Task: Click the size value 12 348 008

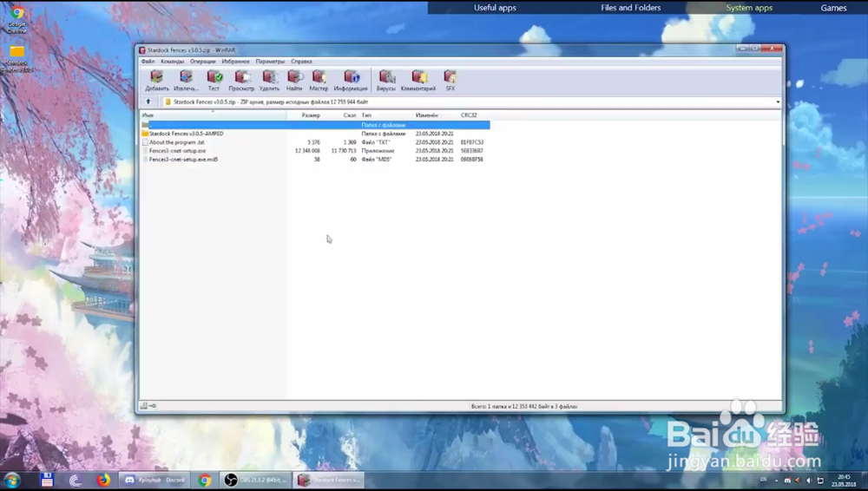Action: coord(307,151)
